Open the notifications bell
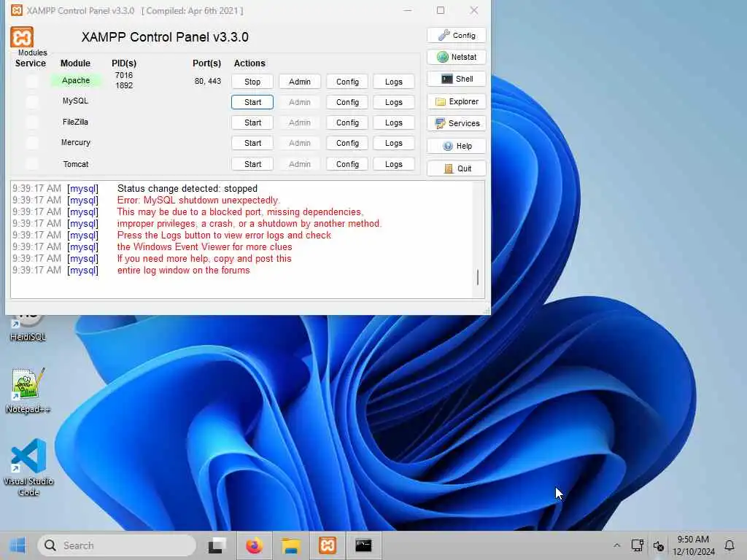Image resolution: width=747 pixels, height=560 pixels. (x=729, y=545)
